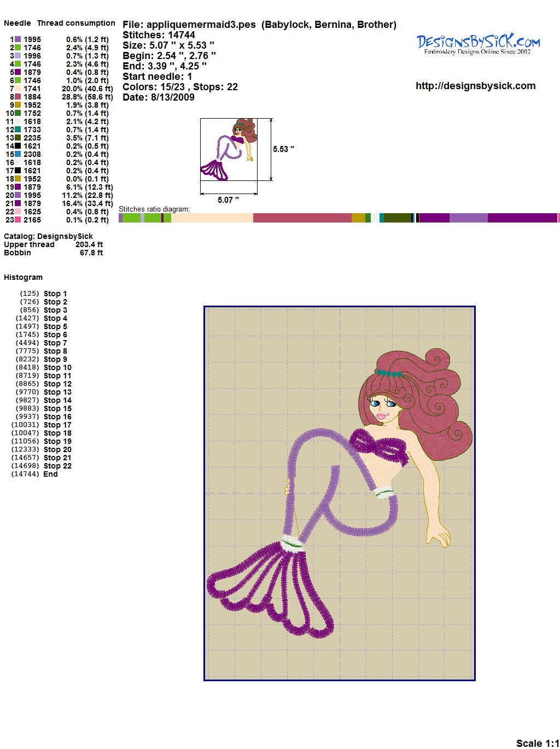Select needle 7 peach swatch 1741
The height and width of the screenshot is (749, 560).
click(18, 89)
